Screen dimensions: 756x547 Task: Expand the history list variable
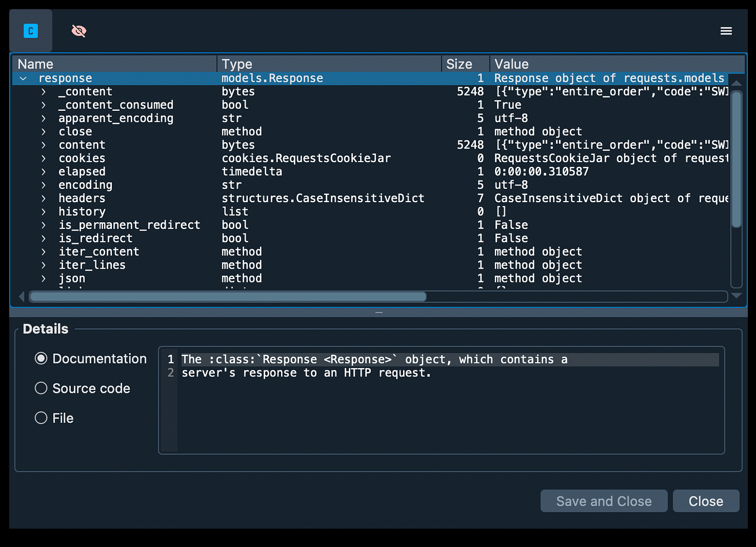click(x=44, y=211)
